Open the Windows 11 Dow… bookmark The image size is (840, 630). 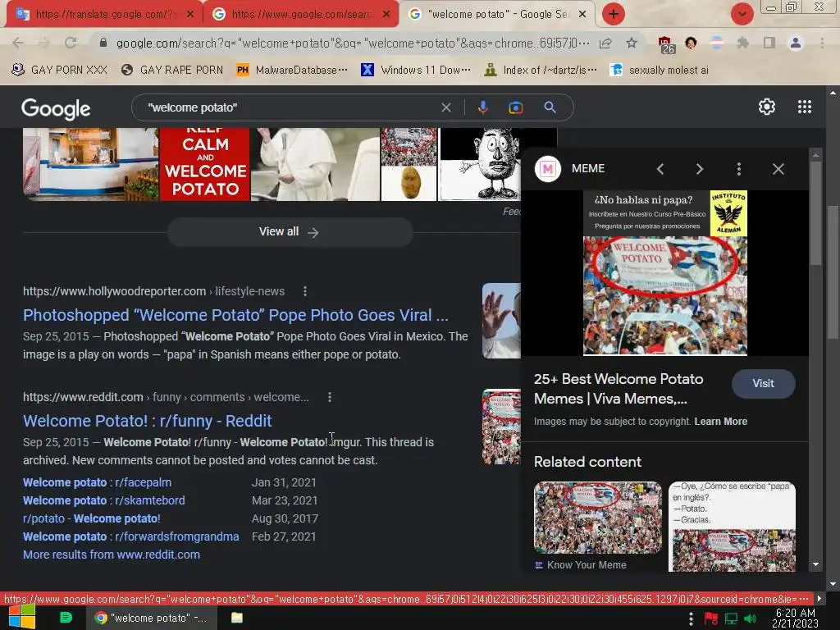coord(416,71)
